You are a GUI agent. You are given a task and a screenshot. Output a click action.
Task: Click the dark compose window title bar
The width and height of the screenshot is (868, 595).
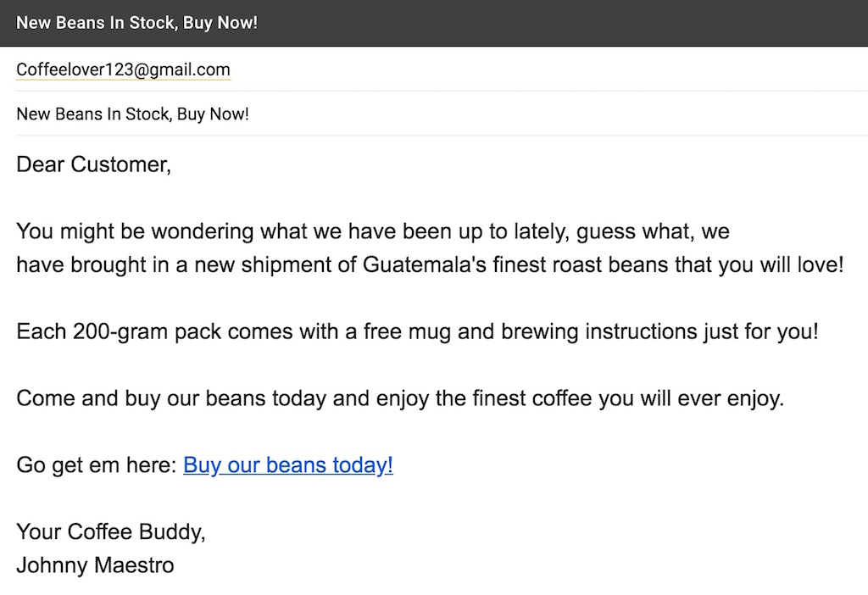click(x=434, y=23)
